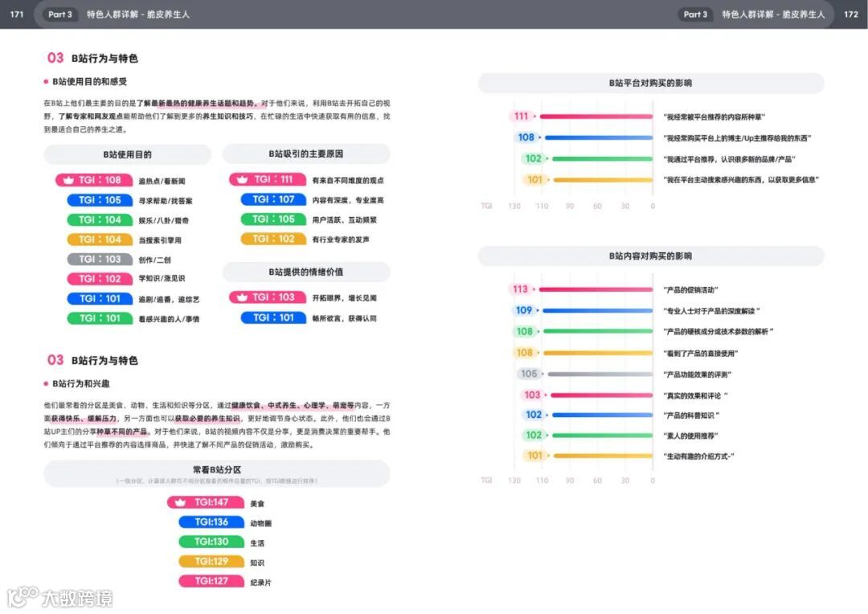This screenshot has height=614, width=868.
Task: Click the 有来自不同维度的观点 label
Action: [348, 181]
